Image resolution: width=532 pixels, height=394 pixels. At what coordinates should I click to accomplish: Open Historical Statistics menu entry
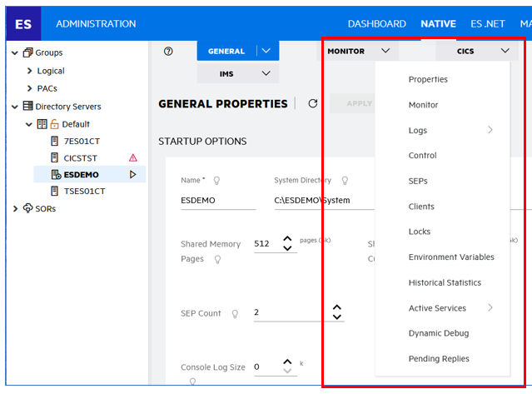(x=445, y=282)
